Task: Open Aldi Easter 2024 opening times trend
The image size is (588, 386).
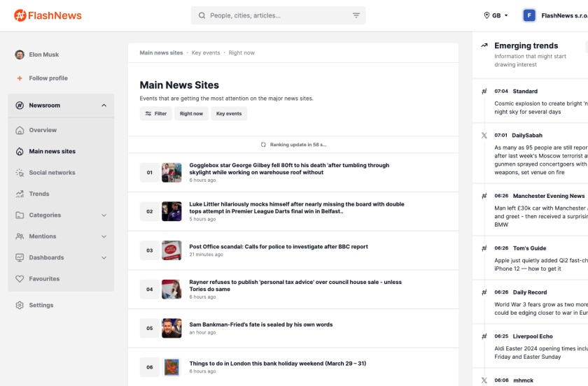Action: point(540,352)
